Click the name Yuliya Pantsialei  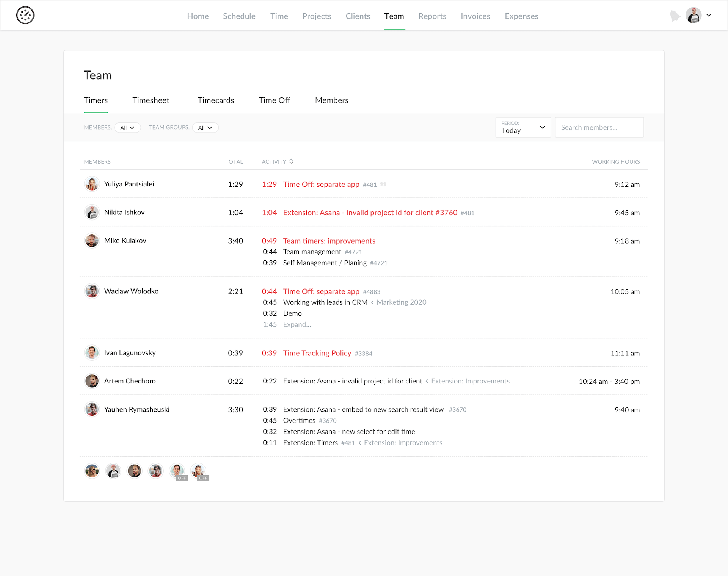tap(129, 184)
